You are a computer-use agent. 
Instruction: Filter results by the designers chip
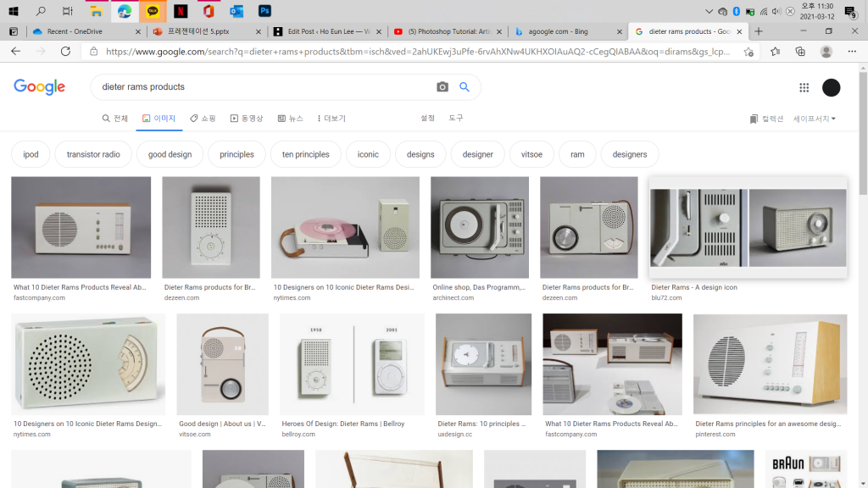tap(630, 154)
